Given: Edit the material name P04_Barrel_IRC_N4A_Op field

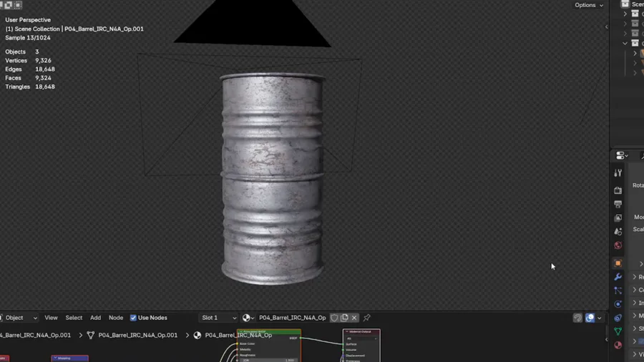Looking at the screenshot, I should click(292, 318).
